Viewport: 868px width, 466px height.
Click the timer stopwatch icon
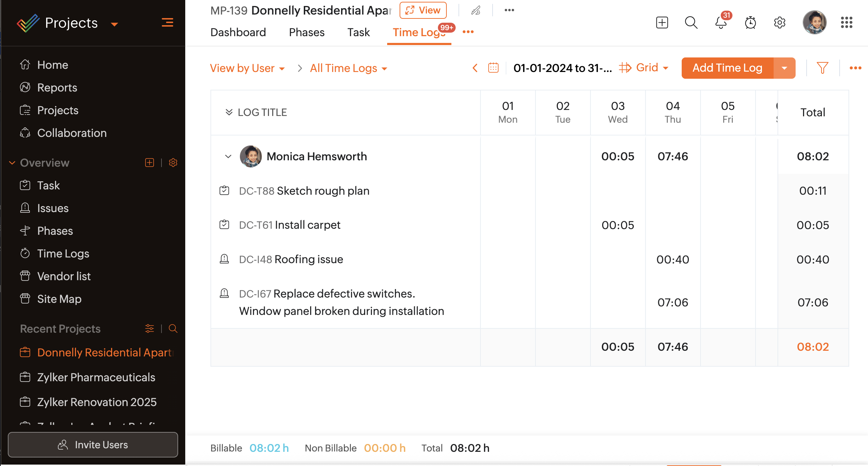(750, 23)
